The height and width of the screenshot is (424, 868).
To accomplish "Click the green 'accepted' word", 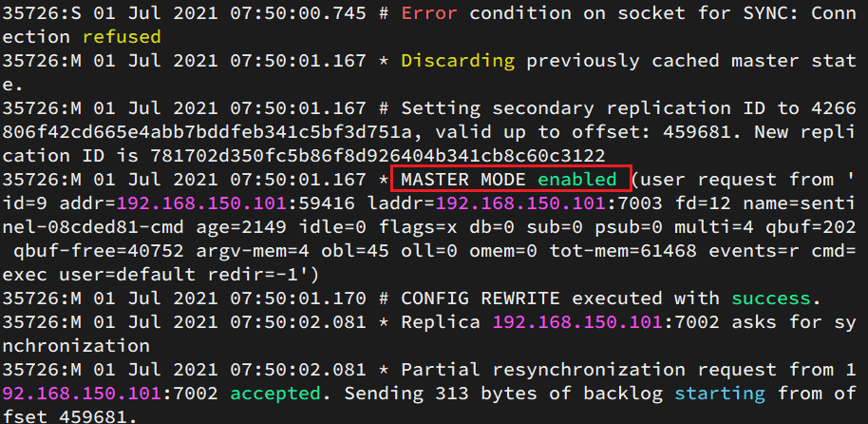I will 275,394.
